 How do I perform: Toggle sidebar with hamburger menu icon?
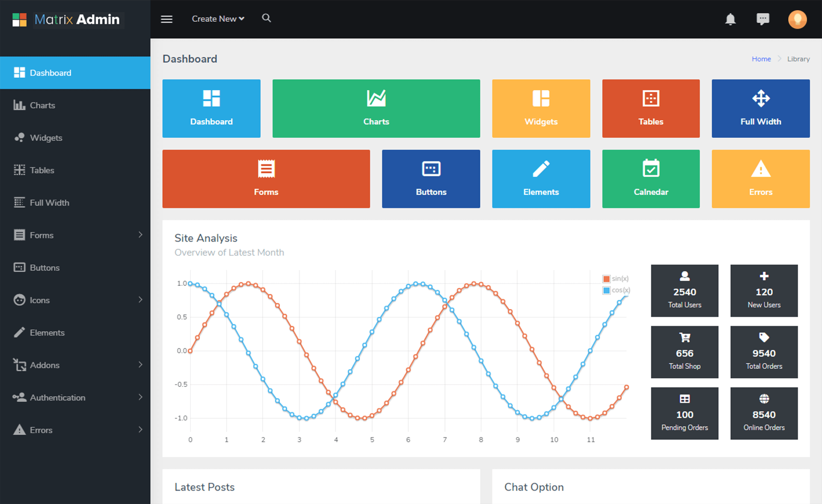[x=167, y=19]
